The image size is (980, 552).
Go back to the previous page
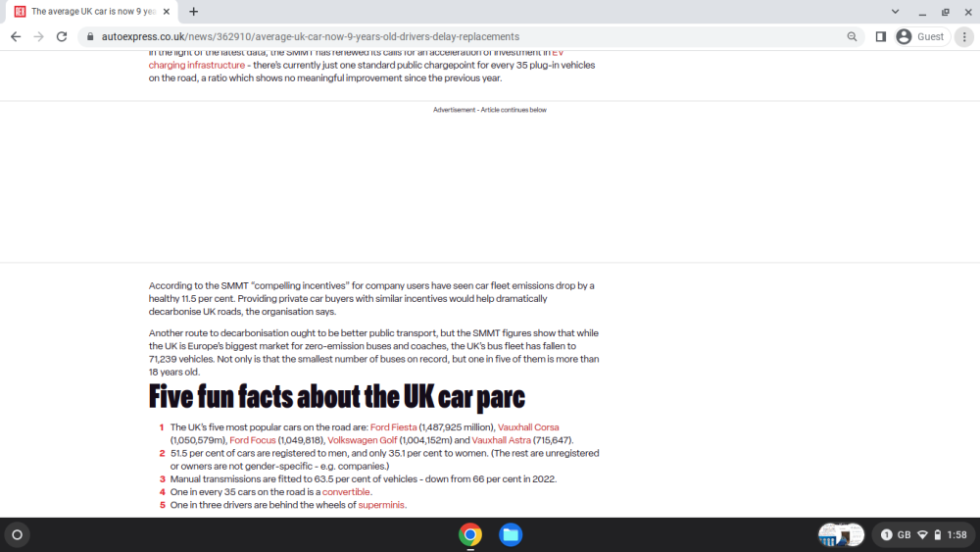point(16,37)
